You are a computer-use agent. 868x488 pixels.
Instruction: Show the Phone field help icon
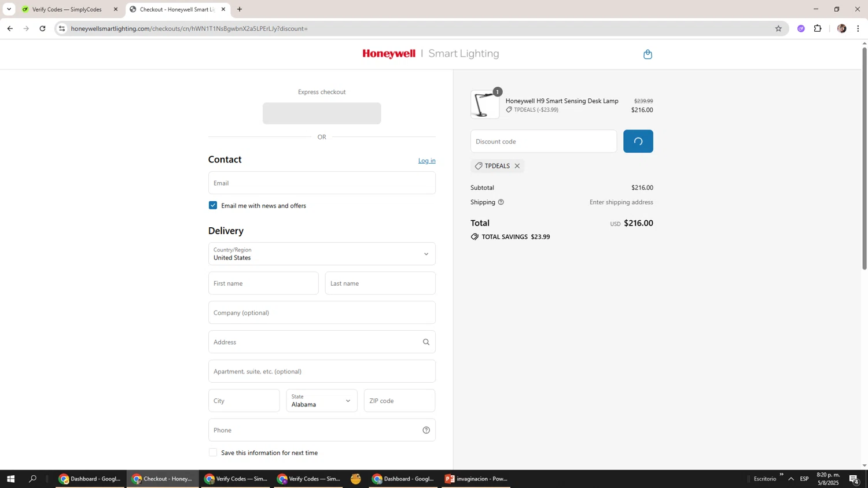(x=426, y=430)
